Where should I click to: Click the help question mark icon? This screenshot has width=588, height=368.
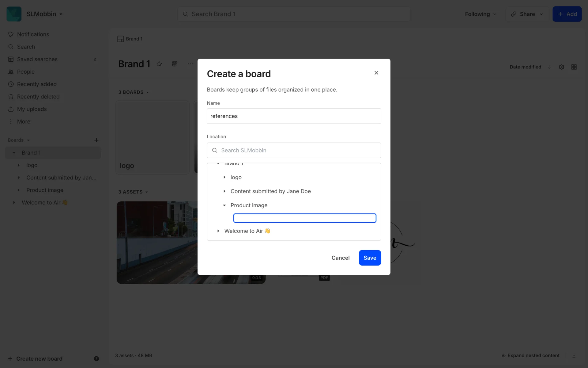(96, 358)
